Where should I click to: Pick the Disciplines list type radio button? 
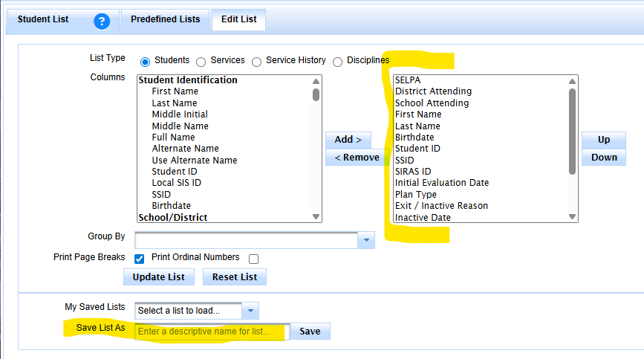[x=338, y=62]
